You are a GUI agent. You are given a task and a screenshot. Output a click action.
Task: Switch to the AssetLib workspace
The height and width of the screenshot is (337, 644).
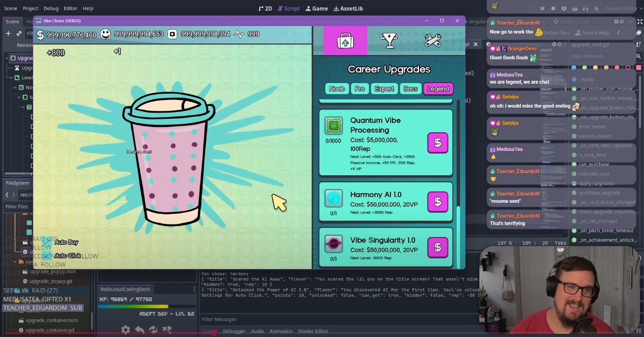pyautogui.click(x=348, y=8)
